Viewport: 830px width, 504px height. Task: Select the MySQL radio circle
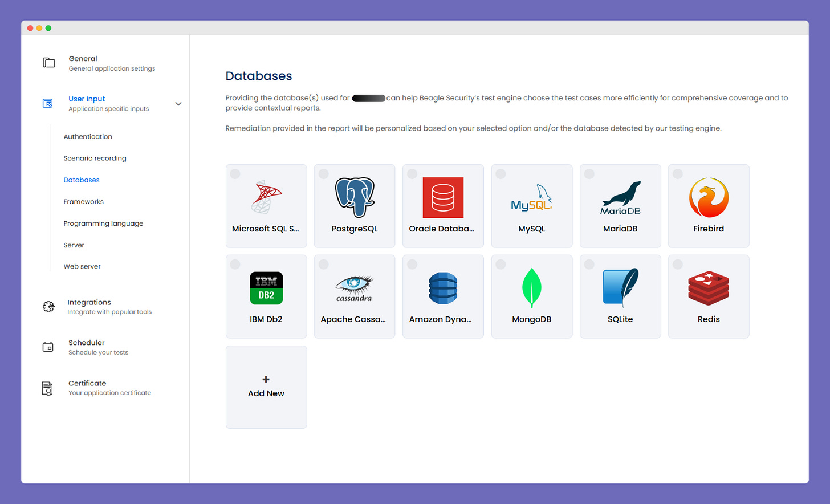pos(501,174)
